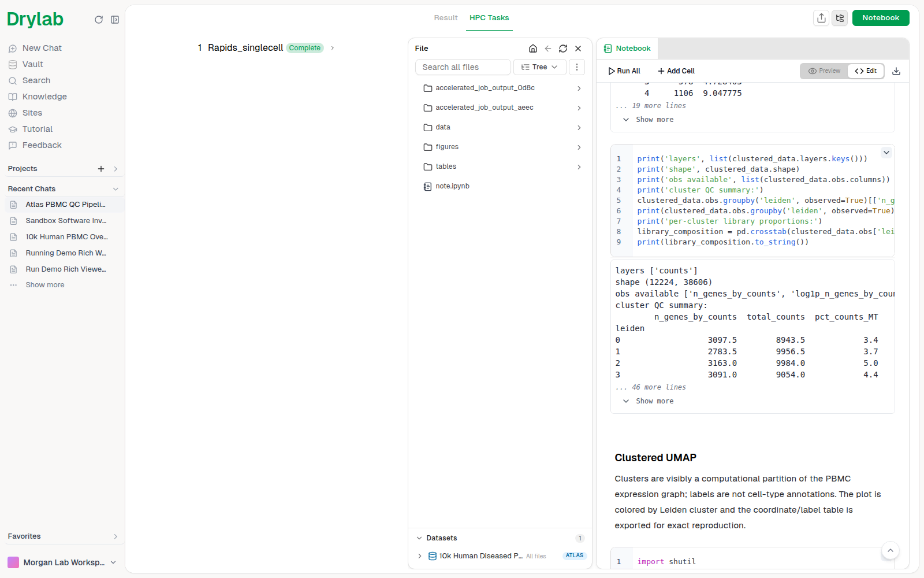Select the HPC Tasks tab
The image size is (924, 578).
coord(489,18)
